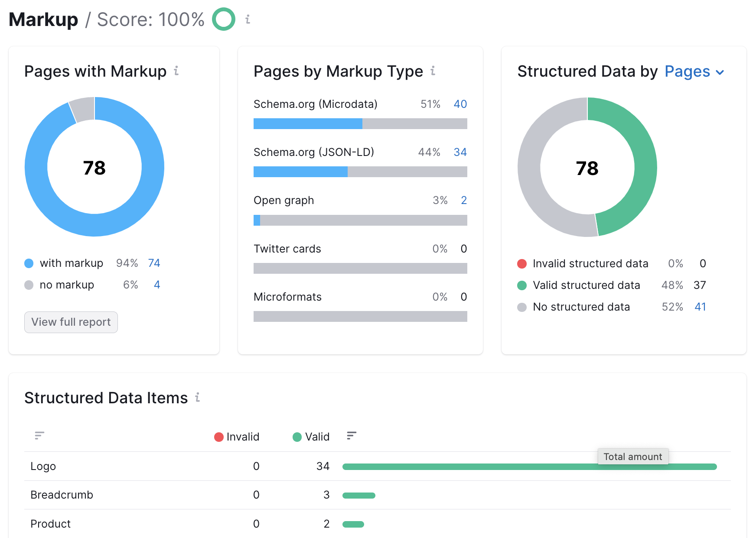This screenshot has height=538, width=756.
Task: Click the Product row green bar
Action: [353, 524]
